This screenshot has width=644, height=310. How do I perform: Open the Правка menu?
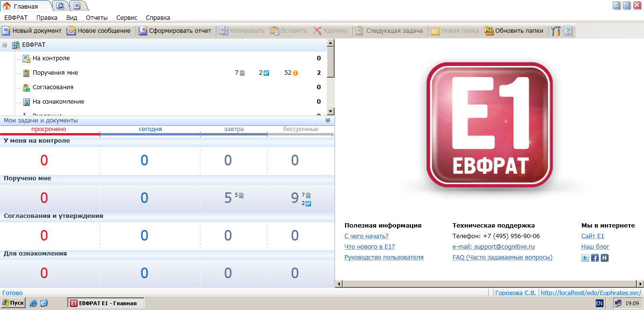click(x=47, y=17)
